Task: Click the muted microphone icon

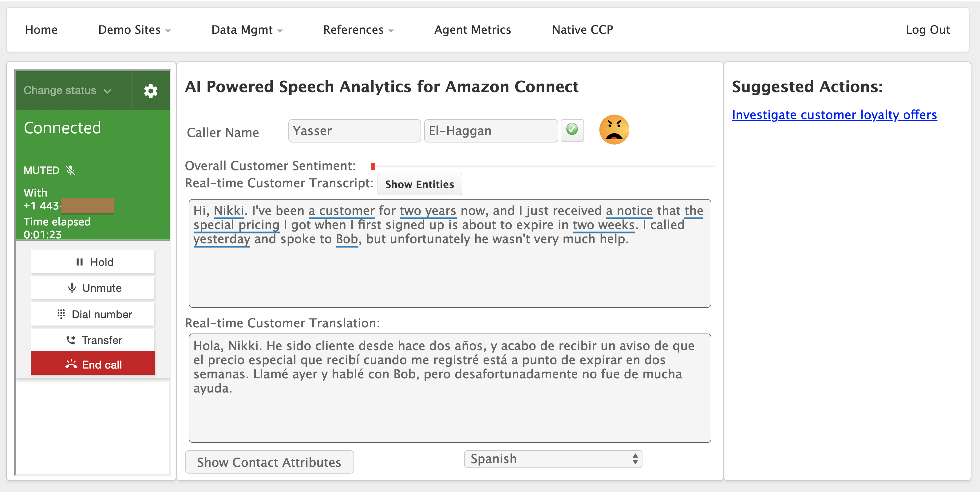Action: click(x=70, y=170)
